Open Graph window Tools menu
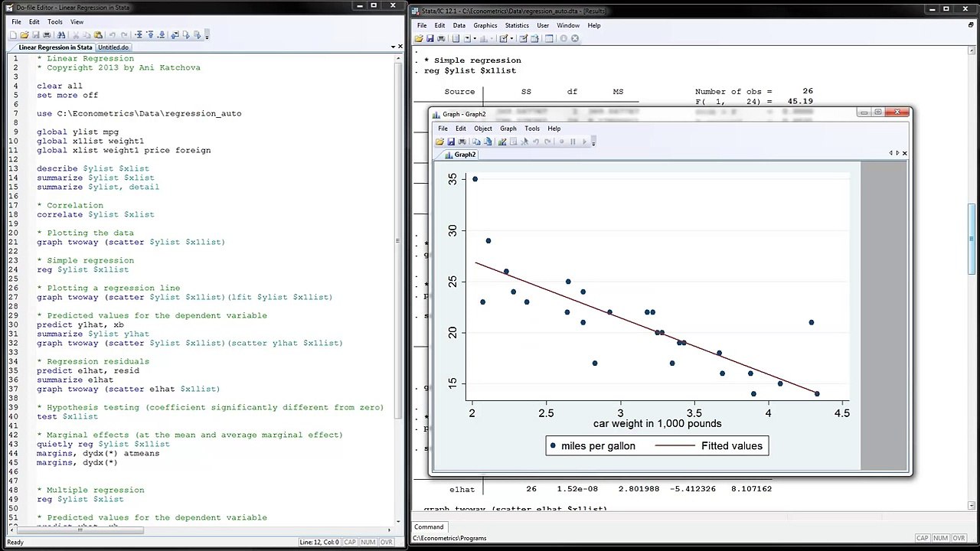980x551 pixels. point(532,129)
